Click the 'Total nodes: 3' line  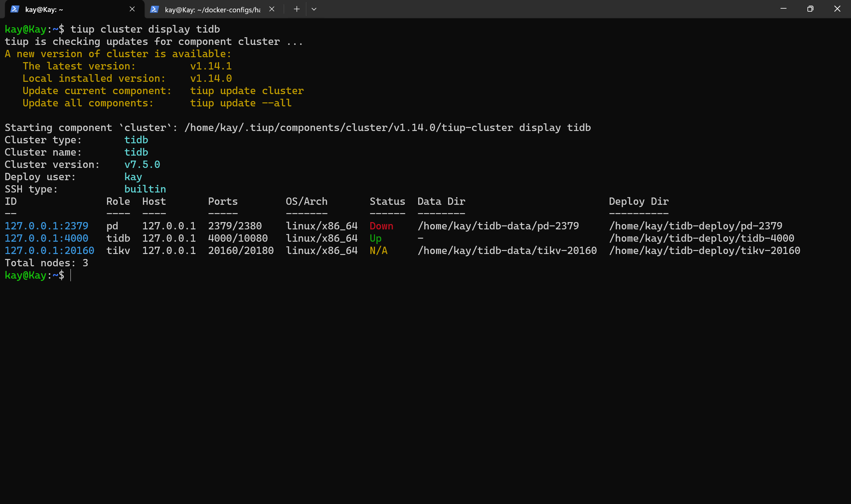pos(47,263)
